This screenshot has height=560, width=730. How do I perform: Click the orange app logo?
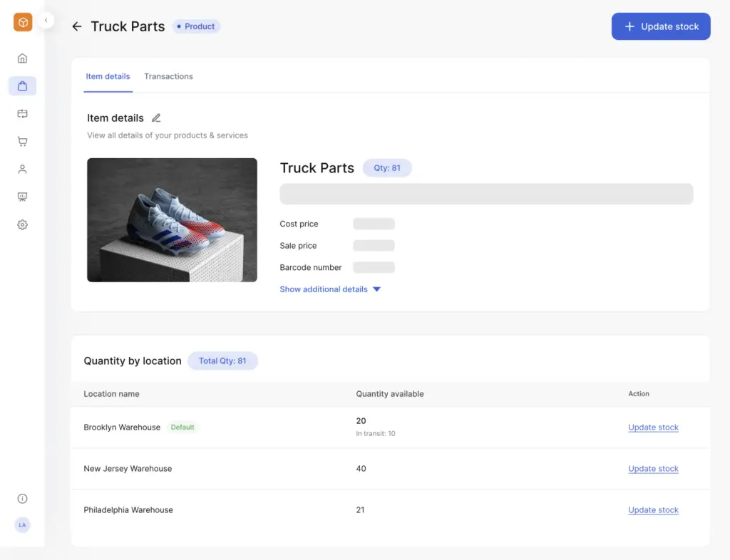(22, 22)
